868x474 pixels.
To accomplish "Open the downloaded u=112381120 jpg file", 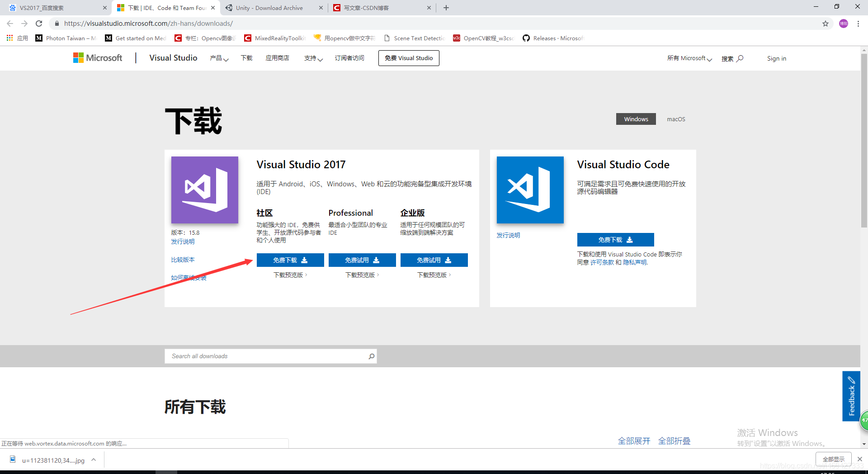I will 47,460.
